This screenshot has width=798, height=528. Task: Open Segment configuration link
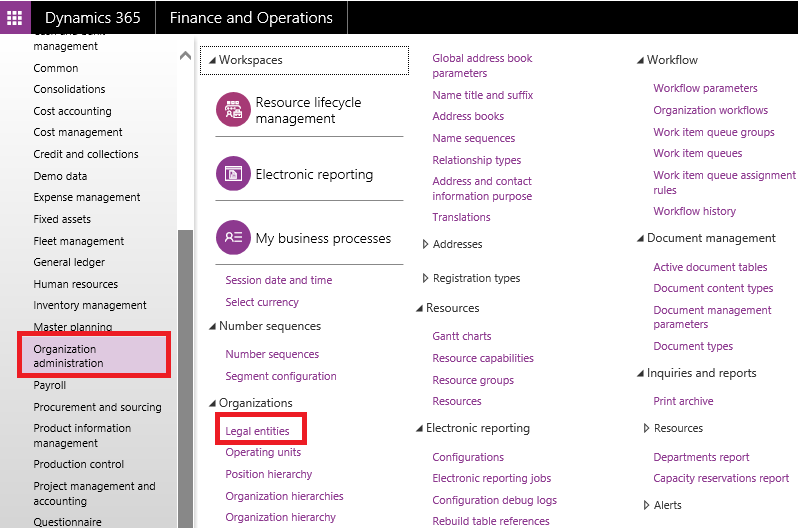(x=280, y=376)
